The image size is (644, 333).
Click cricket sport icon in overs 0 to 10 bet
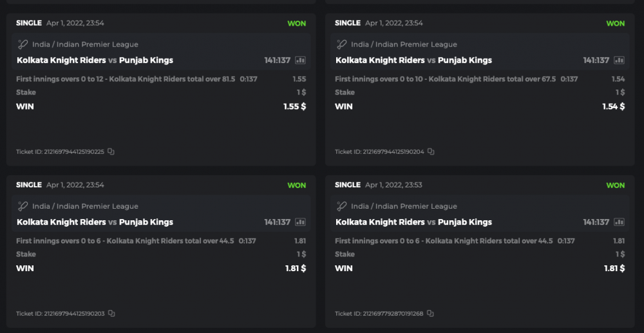coord(342,44)
